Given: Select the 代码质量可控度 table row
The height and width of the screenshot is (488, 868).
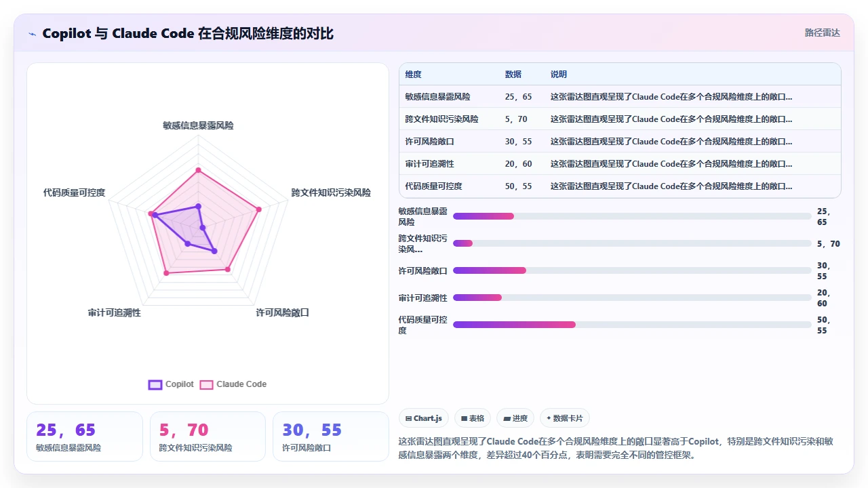Looking at the screenshot, I should point(620,186).
